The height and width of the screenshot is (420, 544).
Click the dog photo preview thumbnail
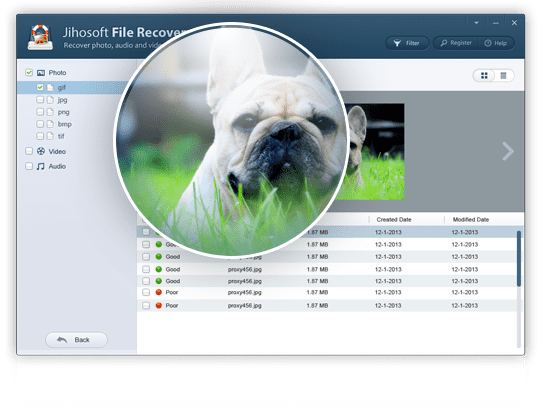pos(375,152)
